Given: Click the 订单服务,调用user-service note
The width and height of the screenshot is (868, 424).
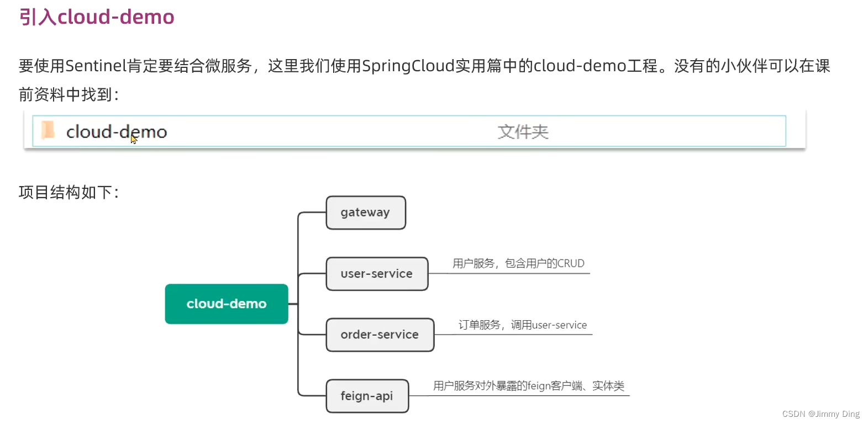Looking at the screenshot, I should (523, 325).
